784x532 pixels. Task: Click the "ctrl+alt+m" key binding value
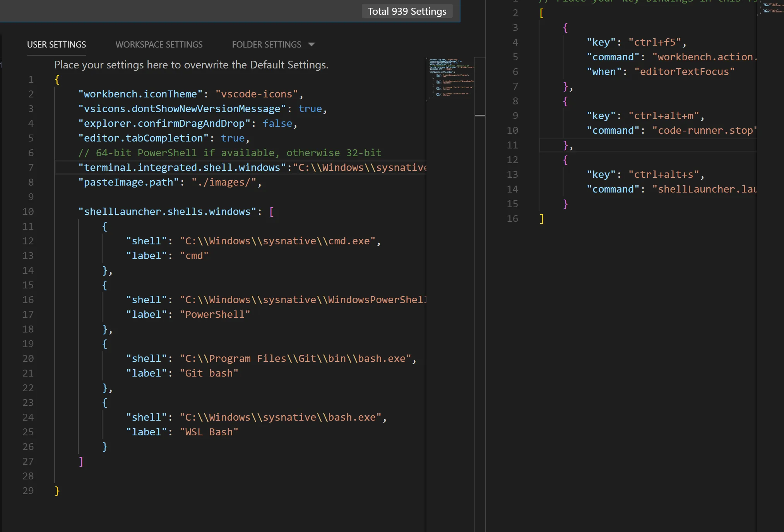click(663, 116)
